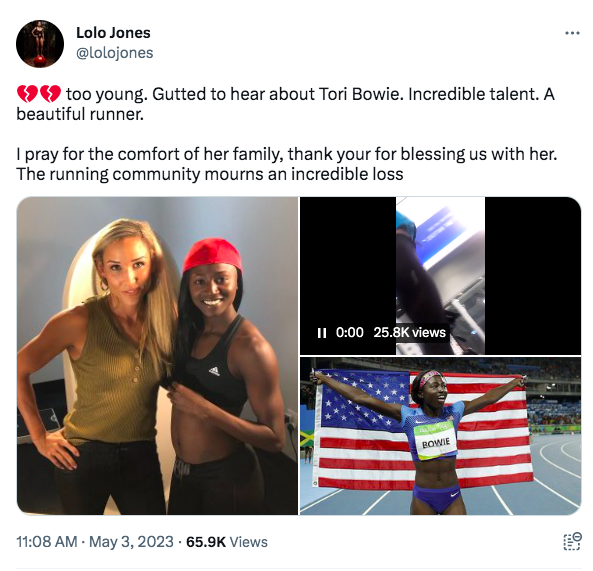Viewport: 593px width, 571px height.
Task: Open the photo of two women posing
Action: point(157,355)
